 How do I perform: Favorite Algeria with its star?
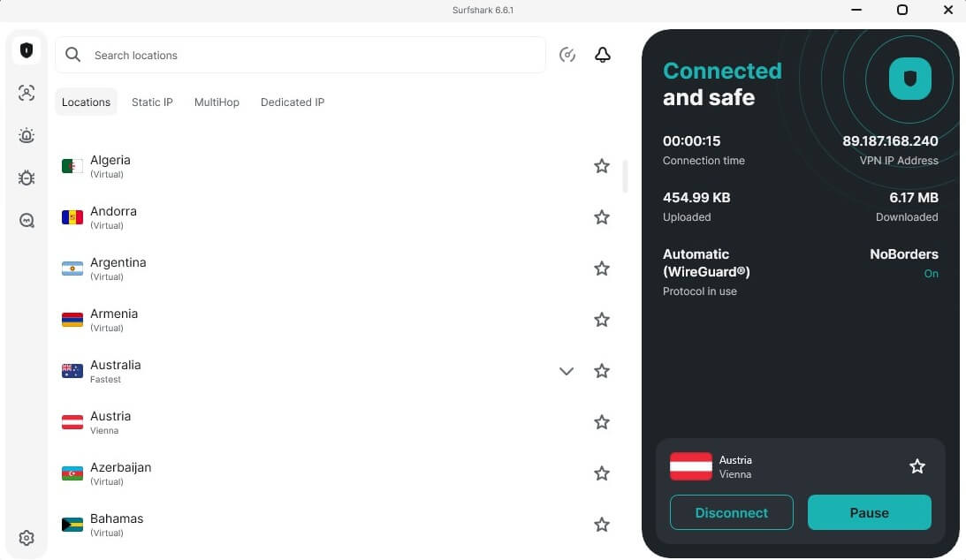click(x=602, y=166)
